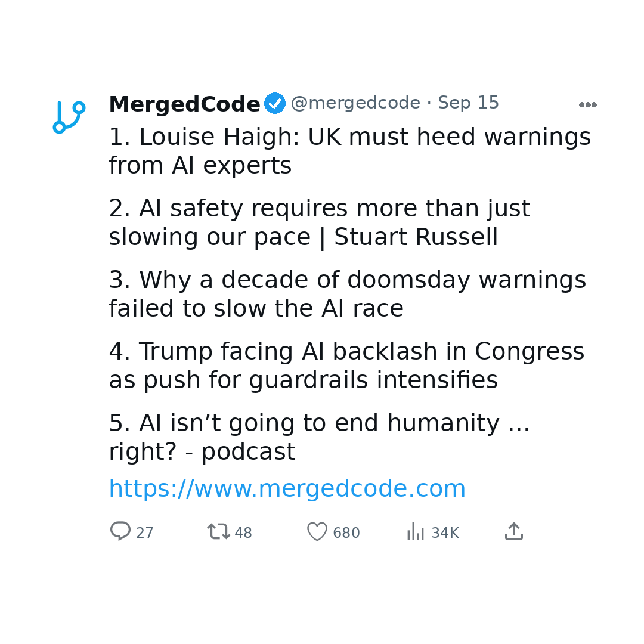644x644 pixels.
Task: Click the retweet arrows icon
Action: click(x=218, y=531)
